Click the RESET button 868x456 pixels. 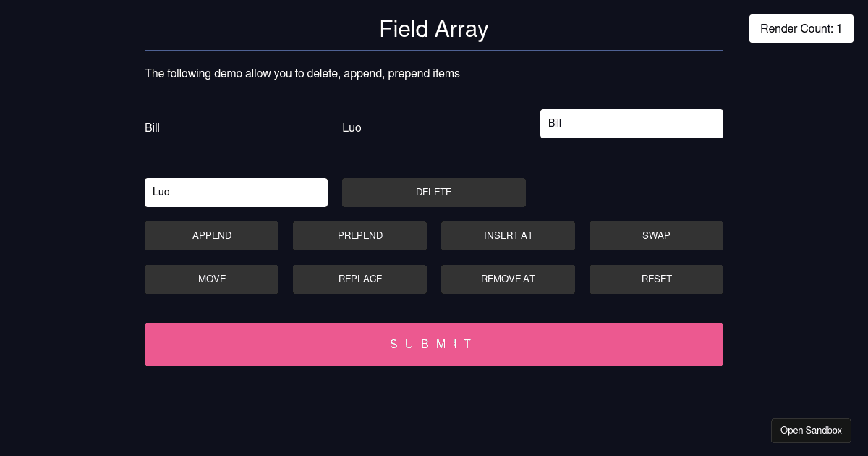click(656, 279)
